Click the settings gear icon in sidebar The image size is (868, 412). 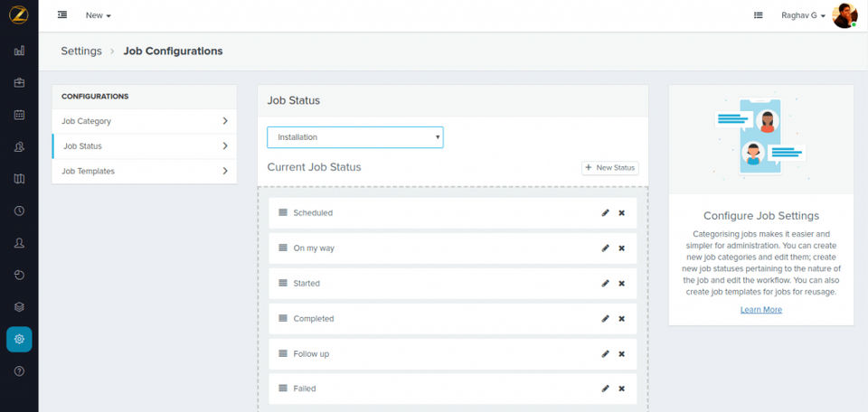tap(19, 339)
